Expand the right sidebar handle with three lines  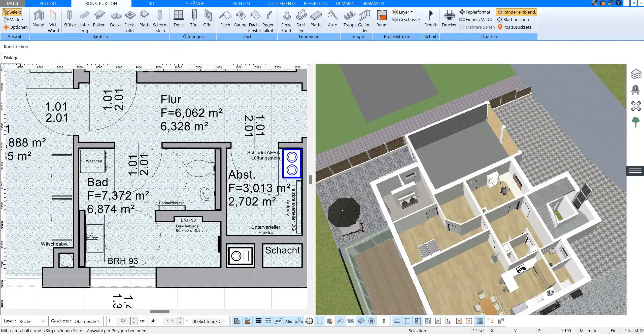point(635,171)
